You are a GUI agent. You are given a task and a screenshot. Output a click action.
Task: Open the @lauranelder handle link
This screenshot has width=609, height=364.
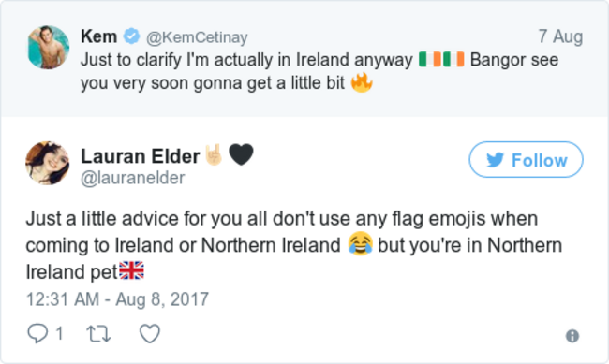pyautogui.click(x=132, y=178)
